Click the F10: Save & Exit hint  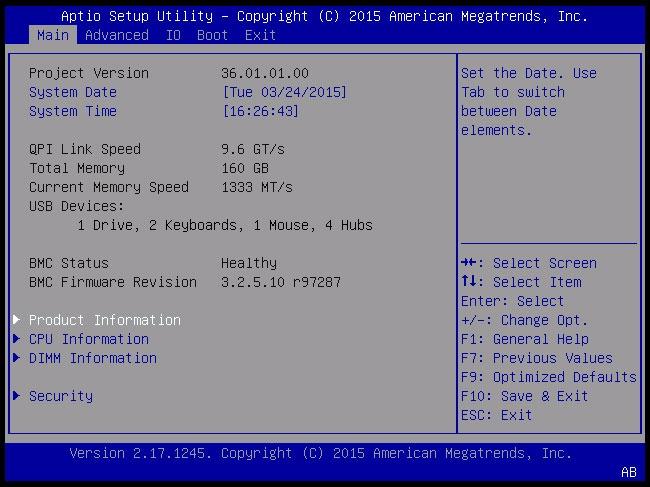click(524, 396)
